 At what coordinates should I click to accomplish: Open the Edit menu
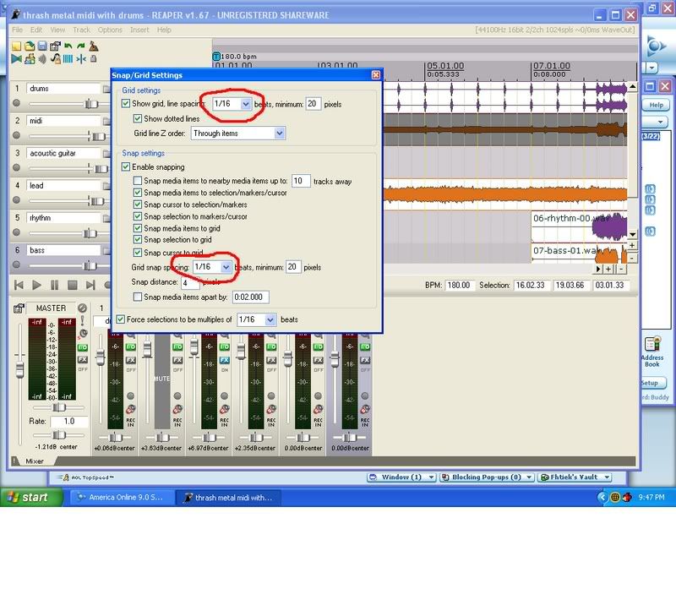(x=36, y=30)
